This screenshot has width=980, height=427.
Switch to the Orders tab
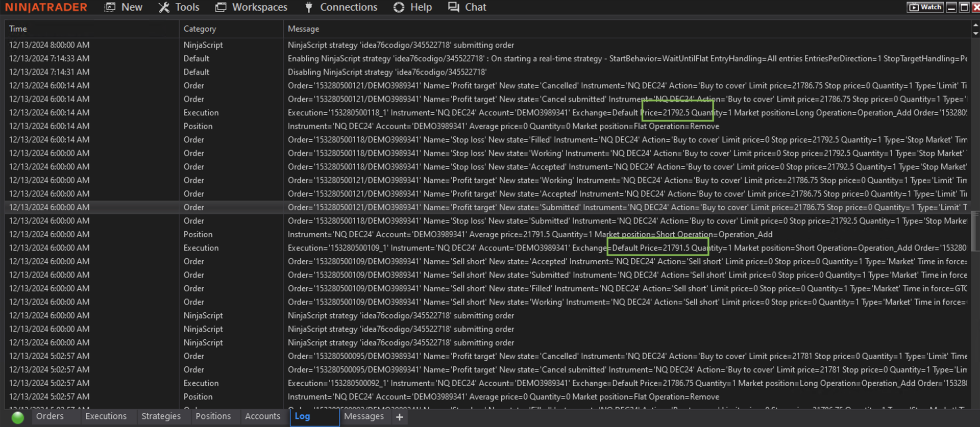coord(50,416)
